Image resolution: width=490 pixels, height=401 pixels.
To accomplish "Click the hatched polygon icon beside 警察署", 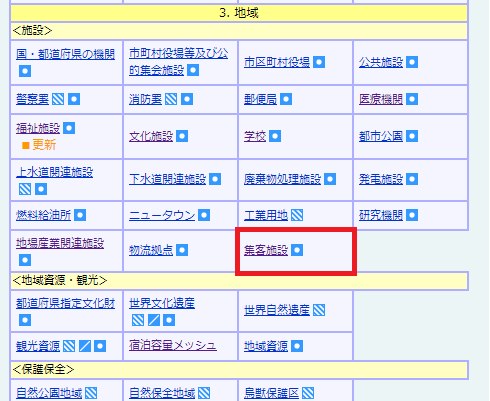I will pos(58,99).
